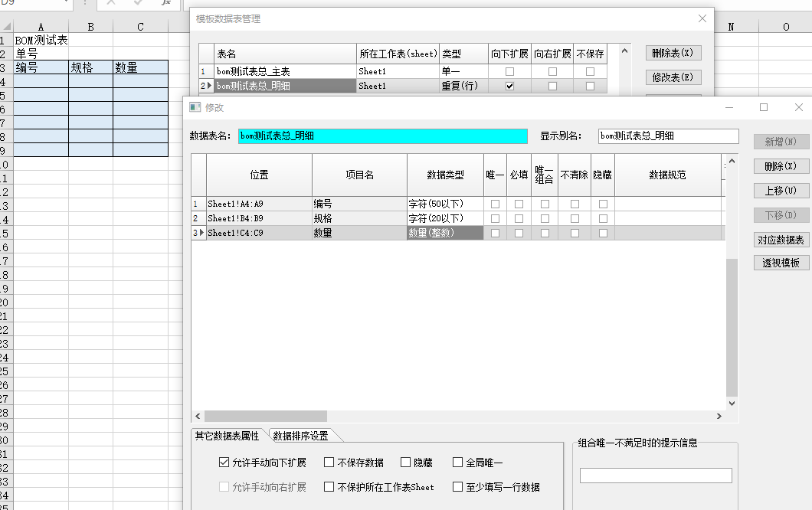Click the select-all corner triangle in spreadsheet
The height and width of the screenshot is (510, 812).
6,27
